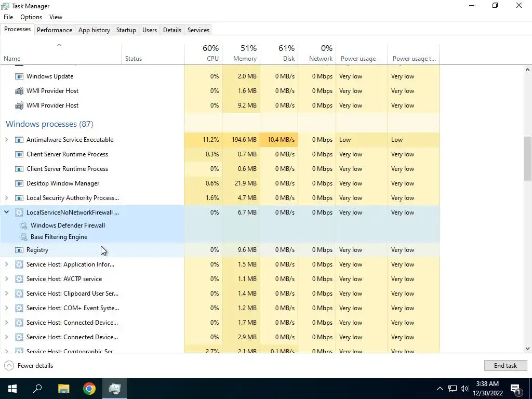
Task: Sort by the Network column header
Action: point(317,54)
